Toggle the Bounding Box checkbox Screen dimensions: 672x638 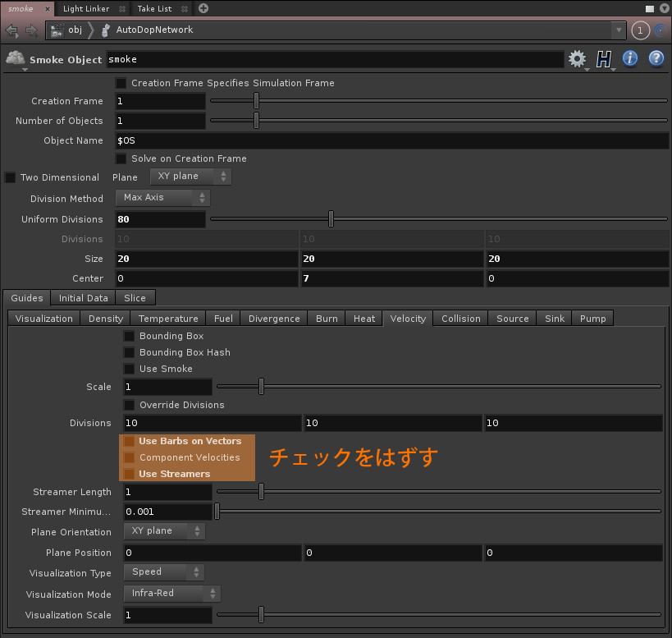(129, 336)
